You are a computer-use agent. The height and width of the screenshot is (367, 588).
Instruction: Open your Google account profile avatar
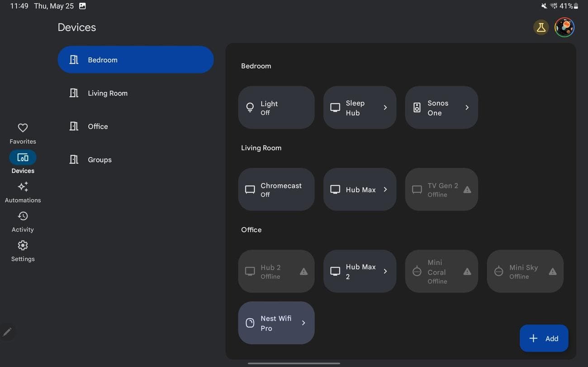[x=564, y=27]
